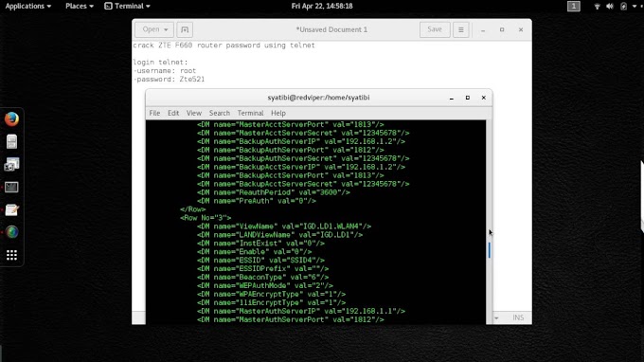Expand the Open dropdown in gedit
The width and height of the screenshot is (644, 362).
[154, 29]
